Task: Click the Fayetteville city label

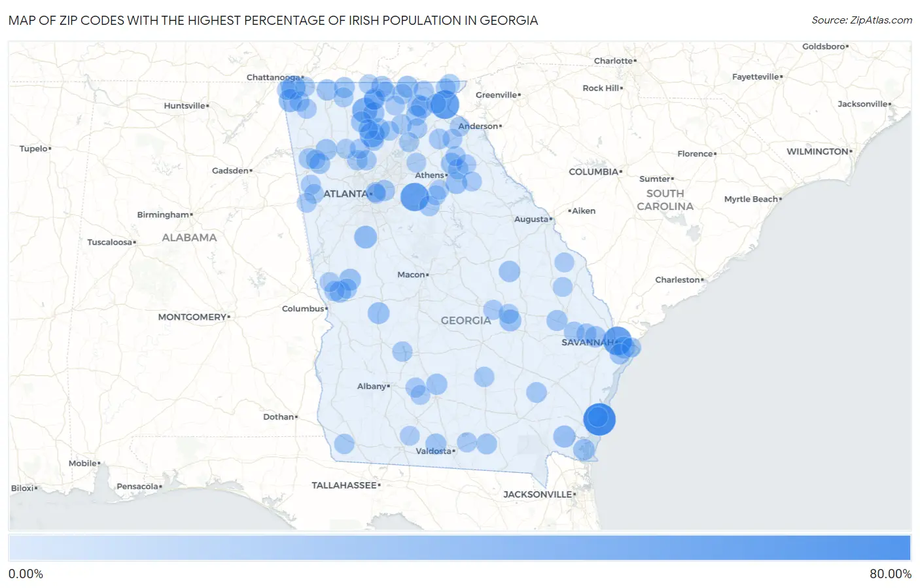Action: (x=756, y=77)
